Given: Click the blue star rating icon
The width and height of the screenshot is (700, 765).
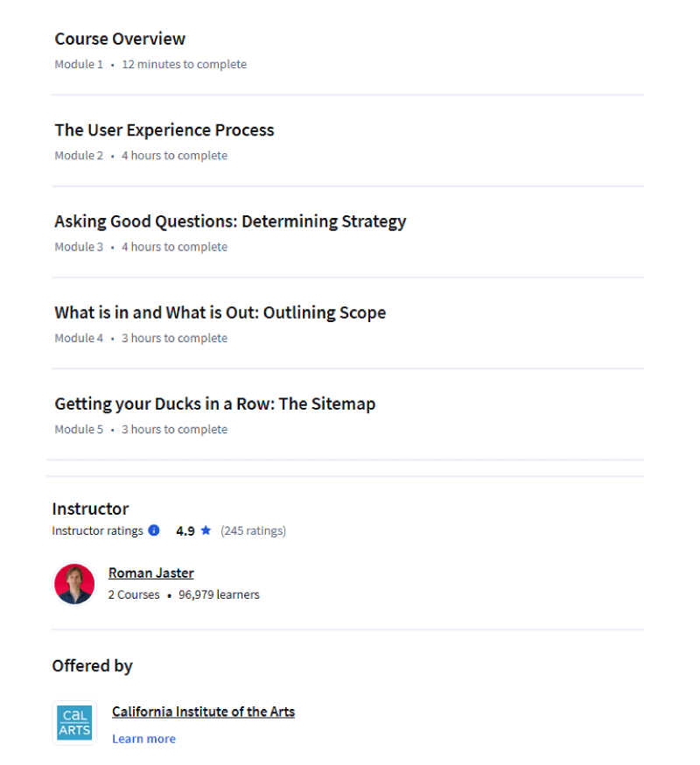Looking at the screenshot, I should [206, 530].
